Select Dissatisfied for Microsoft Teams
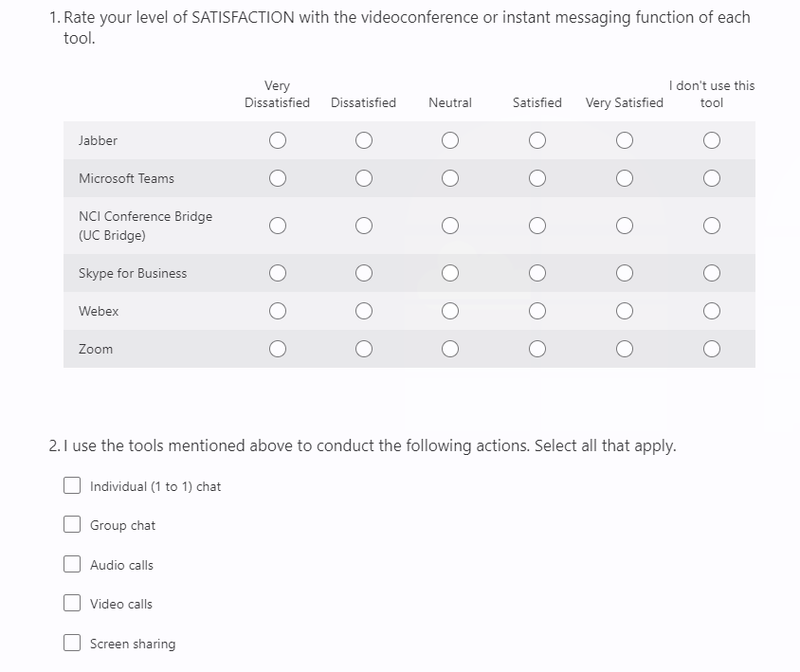This screenshot has height=672, width=800. click(x=364, y=178)
